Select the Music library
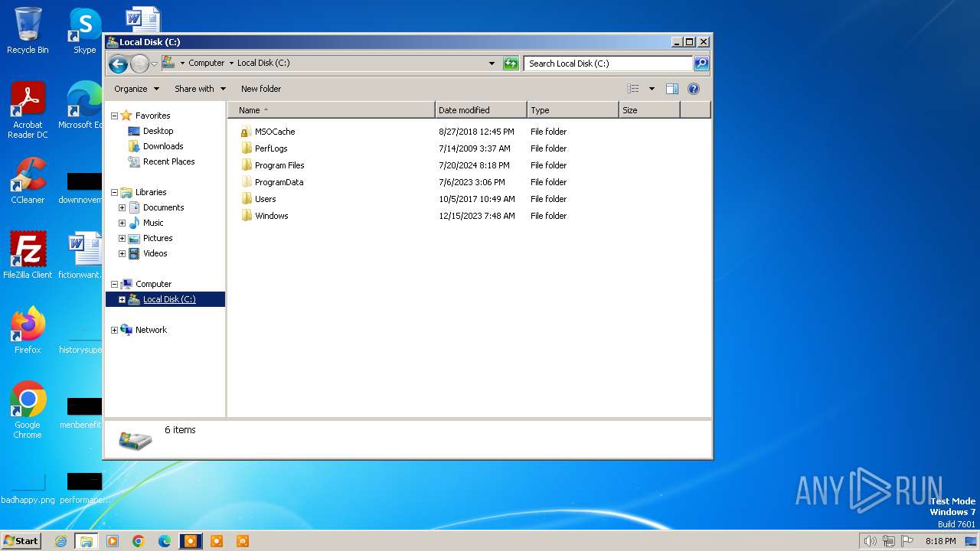This screenshot has height=551, width=980. click(x=153, y=223)
